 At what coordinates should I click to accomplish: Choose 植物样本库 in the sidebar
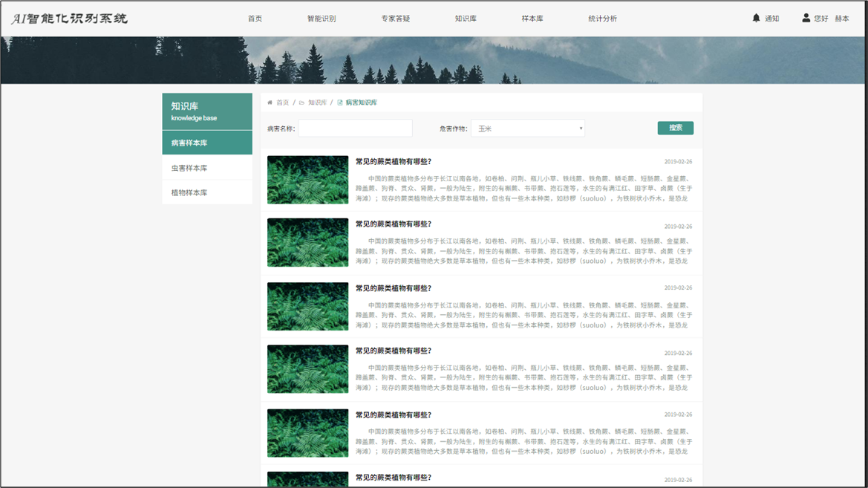(x=207, y=192)
